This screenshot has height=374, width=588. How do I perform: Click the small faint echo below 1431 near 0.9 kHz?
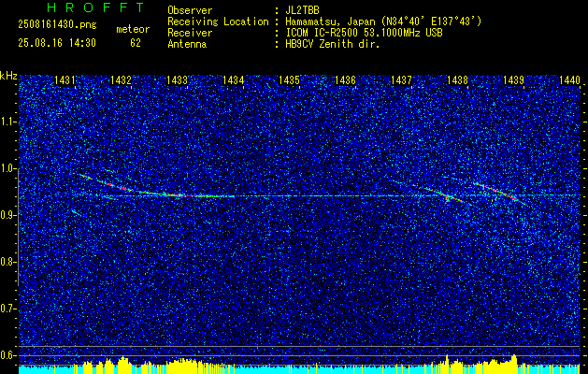pos(76,212)
